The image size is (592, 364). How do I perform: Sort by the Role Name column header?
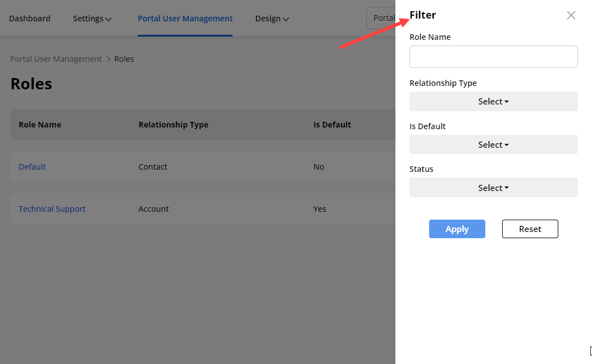pos(40,125)
